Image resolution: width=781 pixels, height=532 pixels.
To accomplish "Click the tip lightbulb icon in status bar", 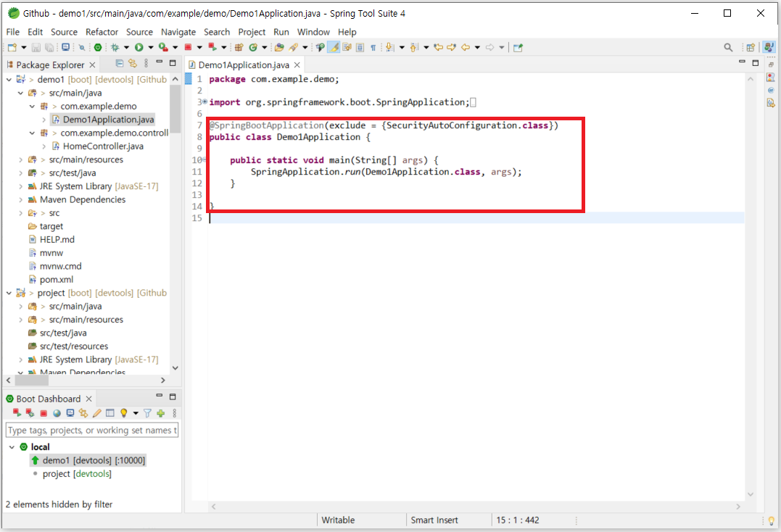I will click(x=771, y=520).
